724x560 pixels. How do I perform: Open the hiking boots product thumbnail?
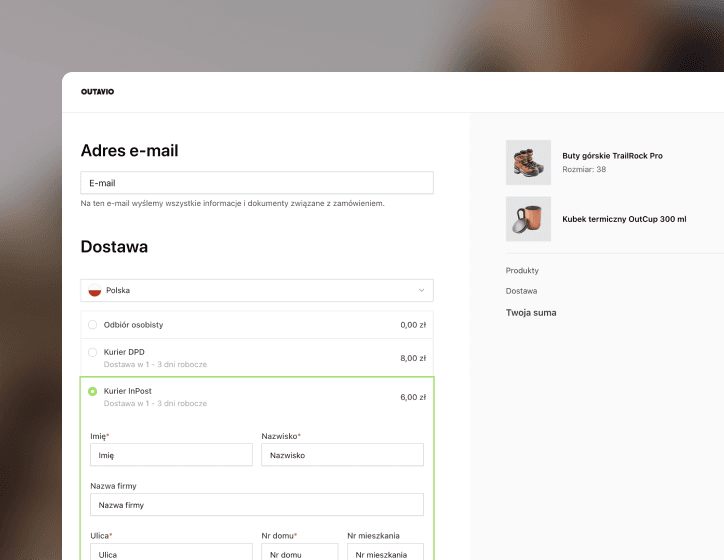pos(528,162)
